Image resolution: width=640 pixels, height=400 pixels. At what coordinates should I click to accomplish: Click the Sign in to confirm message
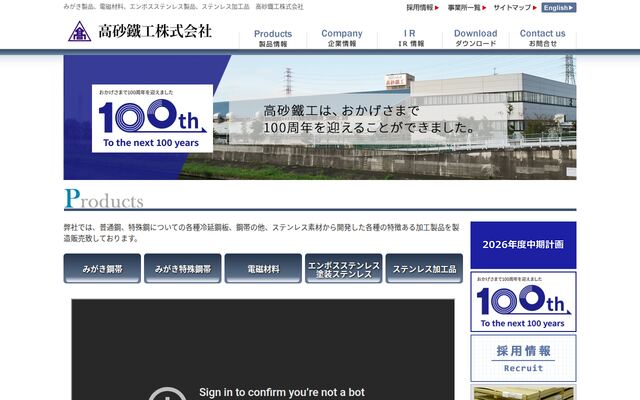point(282,392)
